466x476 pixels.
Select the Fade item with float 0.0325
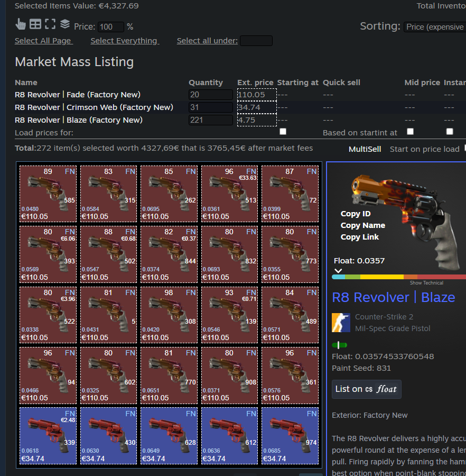pyautogui.click(x=108, y=376)
